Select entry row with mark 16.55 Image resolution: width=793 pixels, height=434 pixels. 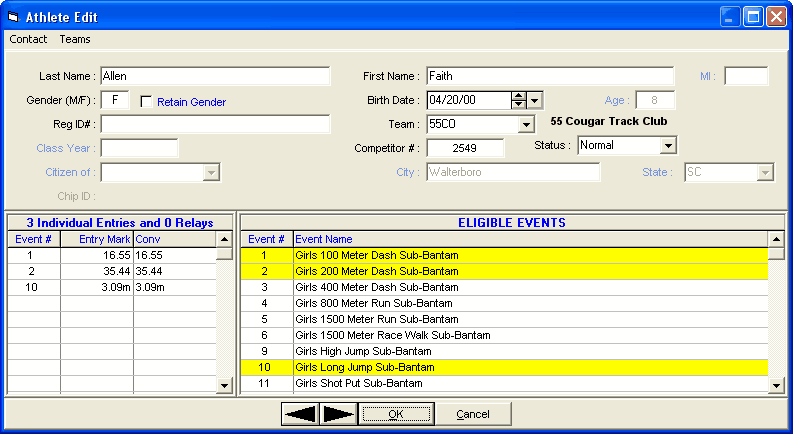[112, 255]
